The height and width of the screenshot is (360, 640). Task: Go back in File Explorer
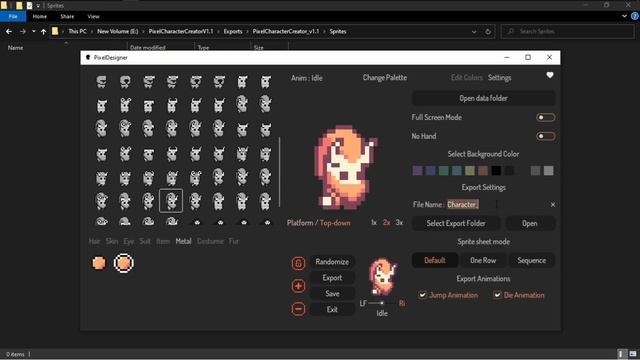(x=9, y=31)
